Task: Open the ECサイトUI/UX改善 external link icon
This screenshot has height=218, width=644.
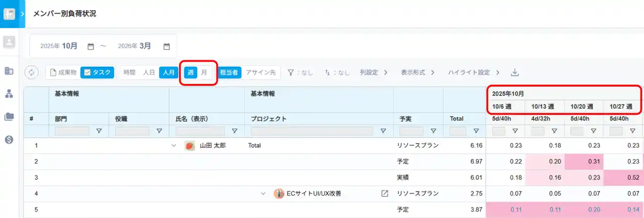Action: [x=384, y=193]
